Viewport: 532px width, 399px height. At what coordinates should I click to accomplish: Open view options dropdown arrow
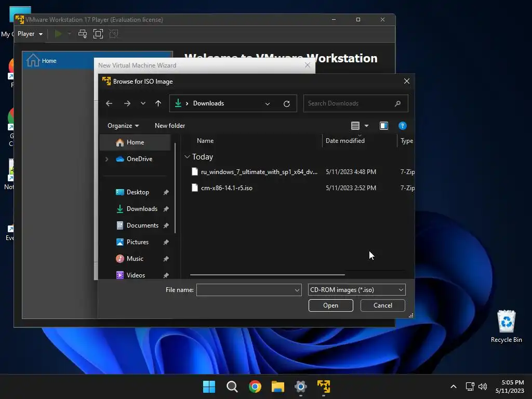pyautogui.click(x=366, y=126)
